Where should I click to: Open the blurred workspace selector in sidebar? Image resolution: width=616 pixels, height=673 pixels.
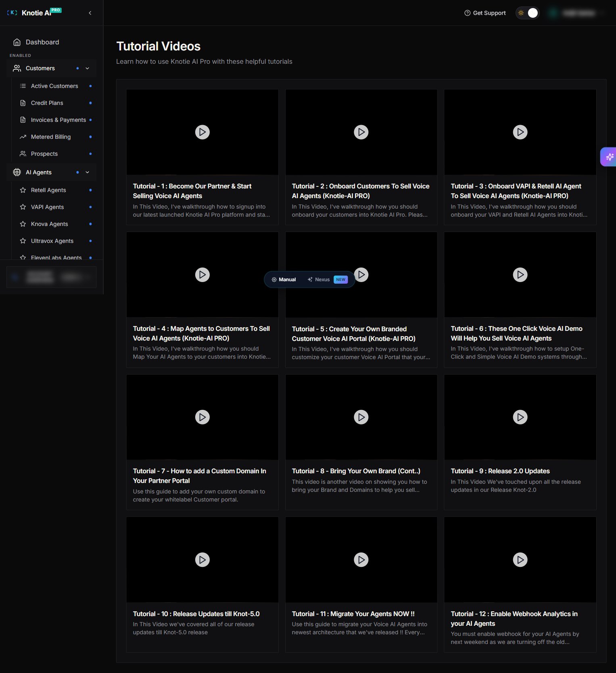[51, 277]
